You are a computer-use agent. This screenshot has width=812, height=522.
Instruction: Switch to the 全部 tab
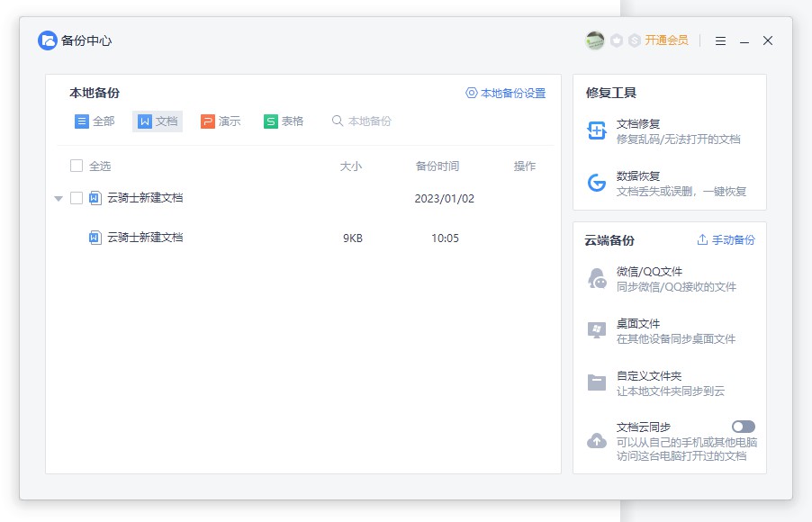[93, 121]
